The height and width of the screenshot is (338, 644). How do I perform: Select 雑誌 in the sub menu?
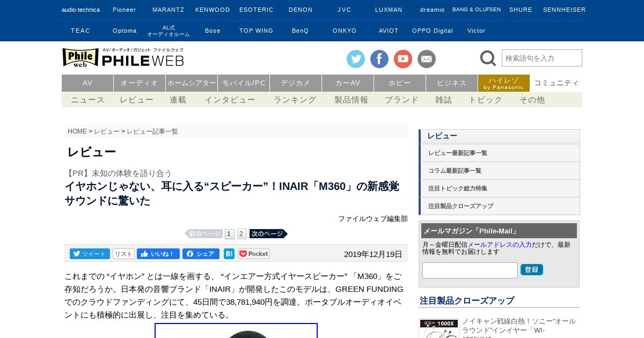coord(444,100)
